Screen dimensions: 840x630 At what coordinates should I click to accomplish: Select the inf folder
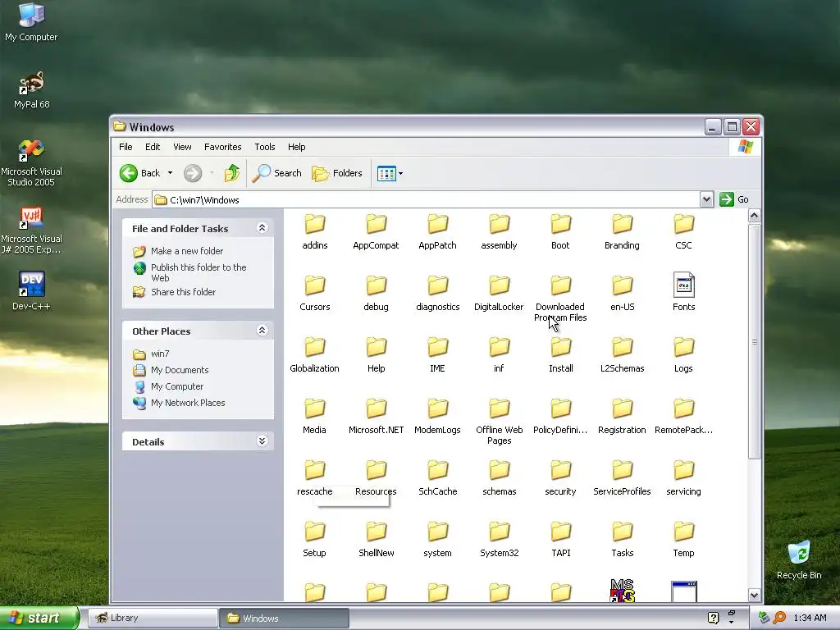[499, 356]
